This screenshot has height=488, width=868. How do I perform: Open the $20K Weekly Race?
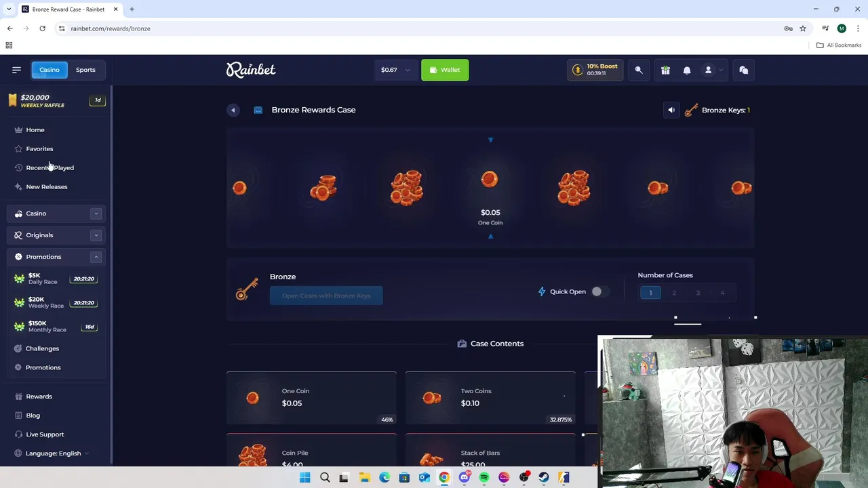[56, 302]
